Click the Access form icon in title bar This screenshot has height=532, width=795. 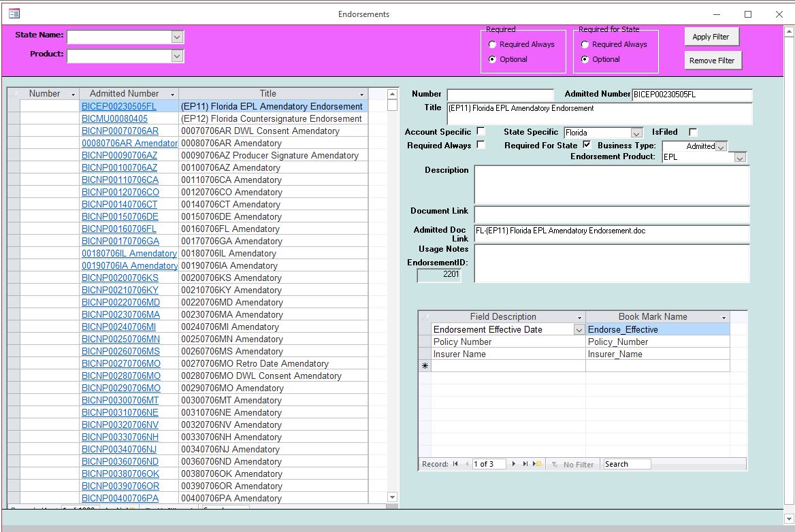point(14,14)
